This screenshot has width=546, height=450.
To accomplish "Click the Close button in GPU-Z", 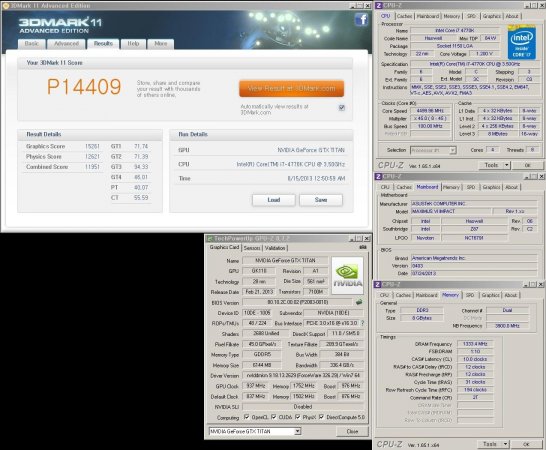I will (352, 431).
